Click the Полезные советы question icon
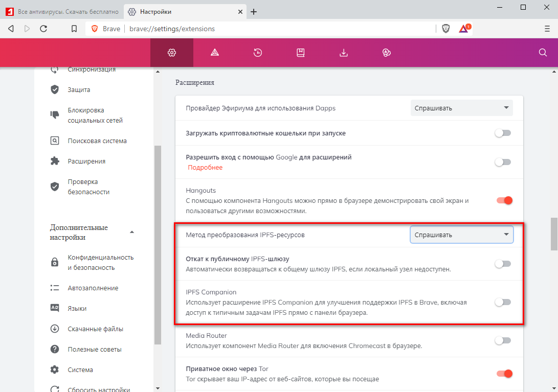The width and height of the screenshot is (558, 392). [54, 349]
